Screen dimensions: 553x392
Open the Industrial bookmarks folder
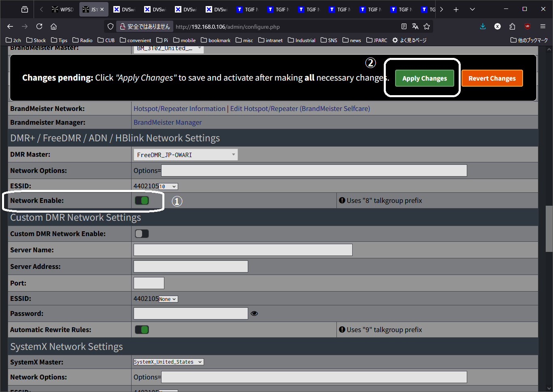pyautogui.click(x=302, y=40)
